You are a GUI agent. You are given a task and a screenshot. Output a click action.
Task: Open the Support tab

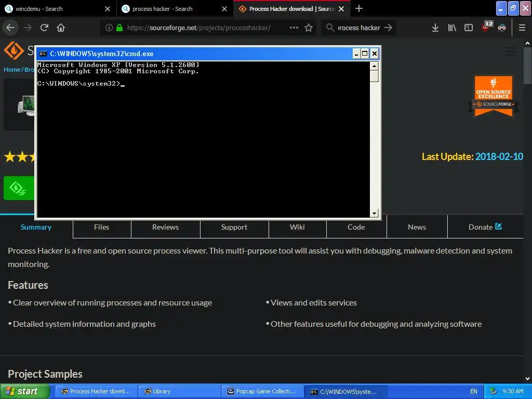pyautogui.click(x=234, y=227)
